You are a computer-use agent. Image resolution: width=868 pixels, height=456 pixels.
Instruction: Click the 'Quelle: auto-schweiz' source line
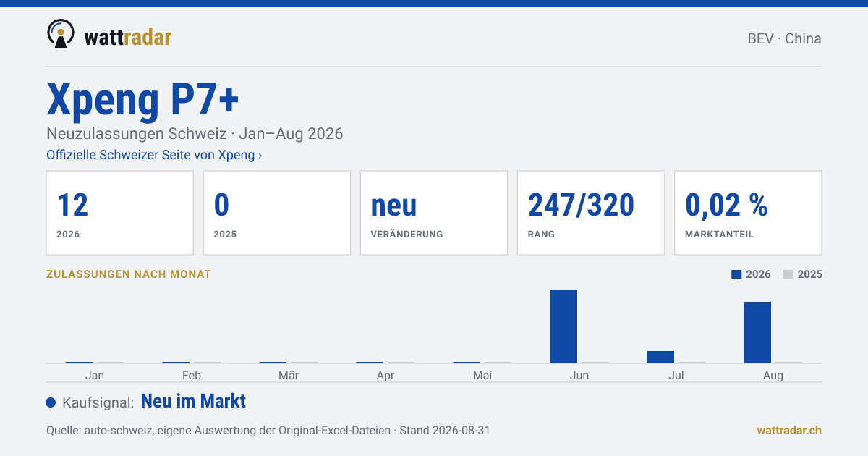268,430
